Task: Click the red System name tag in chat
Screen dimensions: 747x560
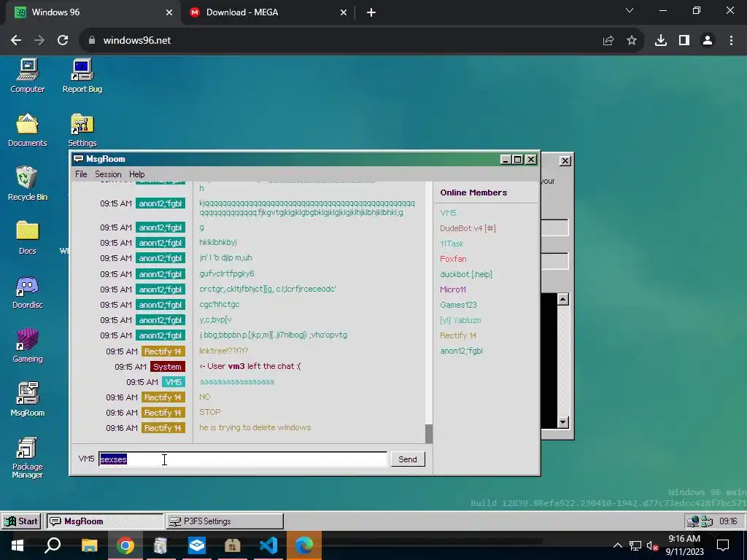Action: 167,367
